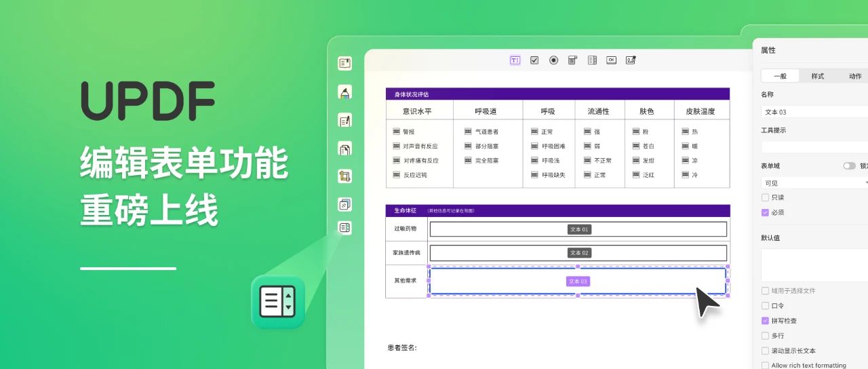Click the form field icon beside 对声音有反应

396,146
